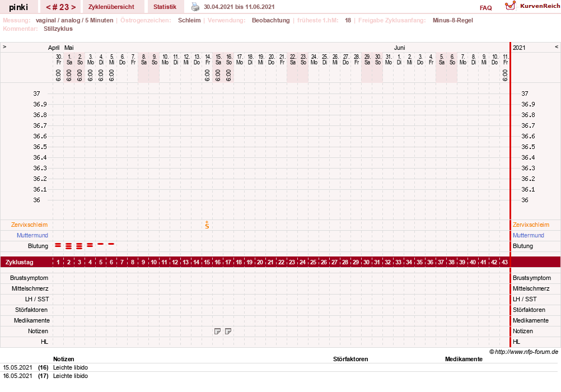Expand chart with top-left arrow
Viewport: 561px width, 392px height.
(x=4, y=47)
